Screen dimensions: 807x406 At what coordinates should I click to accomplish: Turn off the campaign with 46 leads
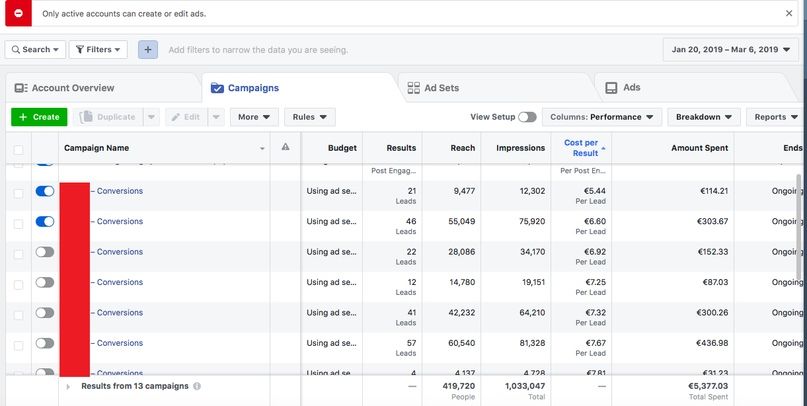click(x=45, y=222)
